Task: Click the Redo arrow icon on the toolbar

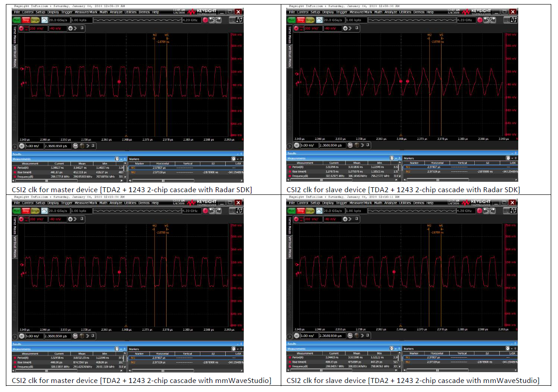Action: pyautogui.click(x=218, y=20)
